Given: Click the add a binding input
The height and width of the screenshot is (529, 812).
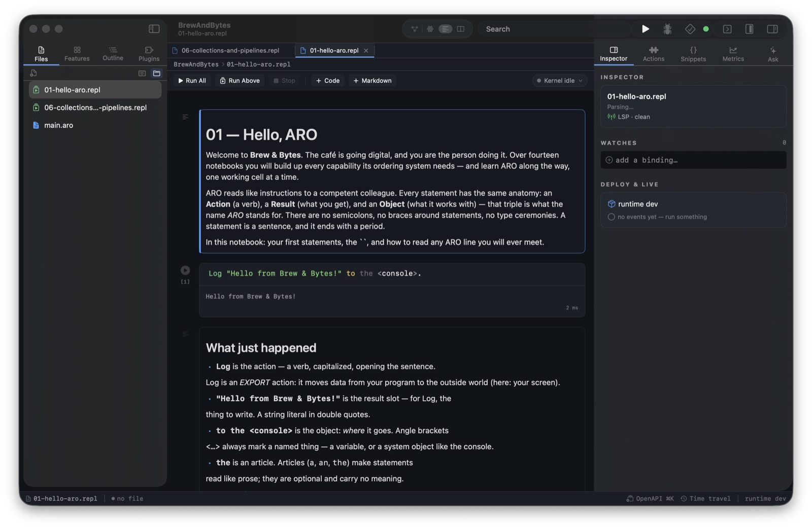Looking at the screenshot, I should 693,160.
